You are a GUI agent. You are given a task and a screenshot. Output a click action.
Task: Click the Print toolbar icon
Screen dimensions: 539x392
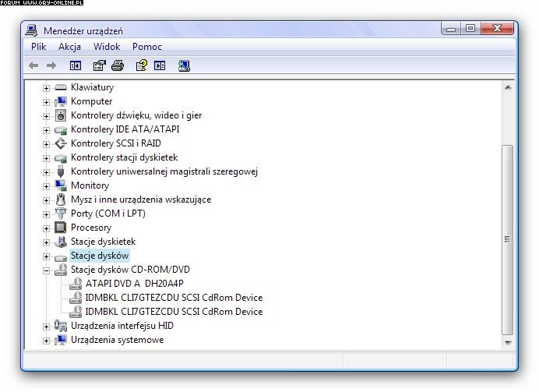118,66
